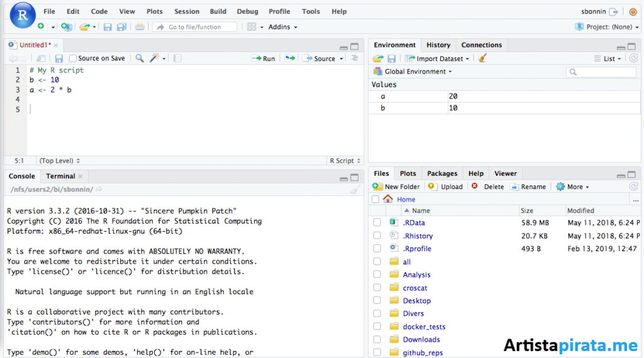Enable the Source on Save checkbox

pos(73,58)
